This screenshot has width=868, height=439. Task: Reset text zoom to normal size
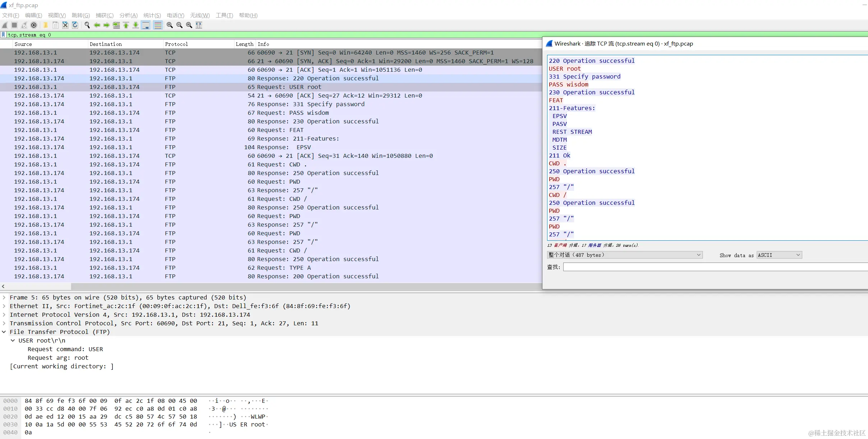[189, 25]
